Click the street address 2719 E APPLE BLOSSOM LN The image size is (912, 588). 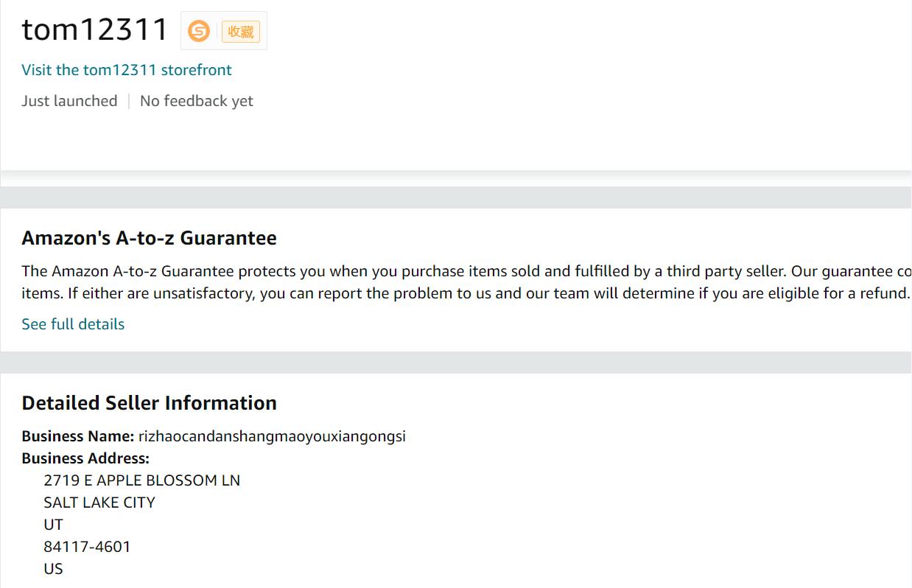click(x=141, y=480)
